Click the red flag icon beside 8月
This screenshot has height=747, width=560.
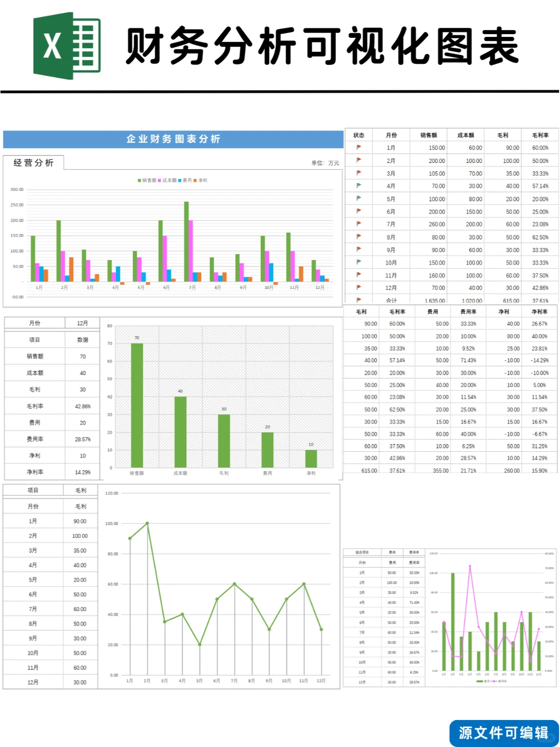tap(359, 237)
